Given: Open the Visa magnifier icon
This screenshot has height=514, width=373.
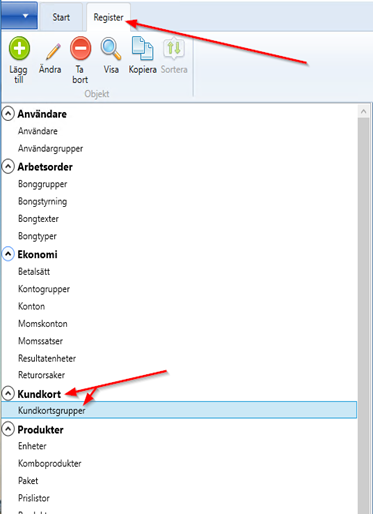Looking at the screenshot, I should click(111, 49).
